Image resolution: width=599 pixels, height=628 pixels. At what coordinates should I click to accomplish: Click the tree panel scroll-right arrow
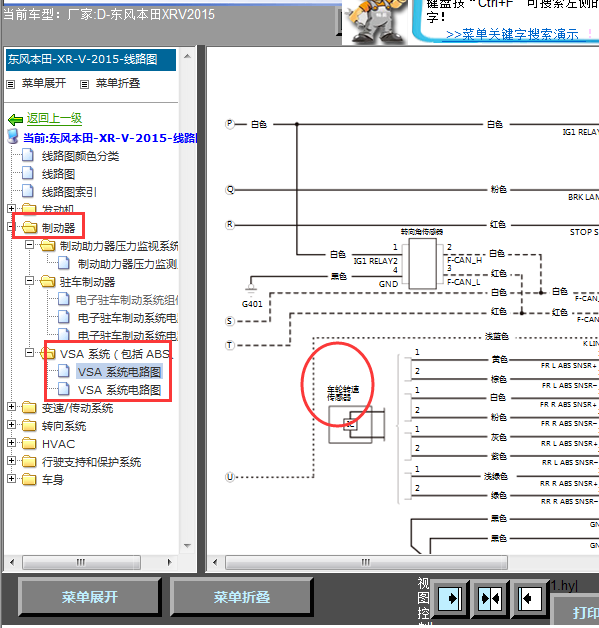point(169,562)
